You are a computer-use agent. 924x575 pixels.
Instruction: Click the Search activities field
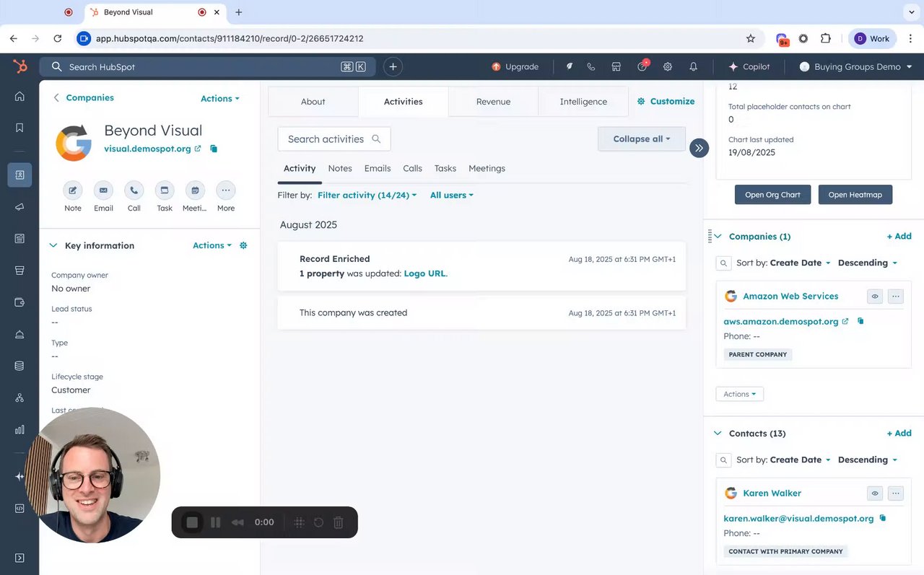pos(334,139)
